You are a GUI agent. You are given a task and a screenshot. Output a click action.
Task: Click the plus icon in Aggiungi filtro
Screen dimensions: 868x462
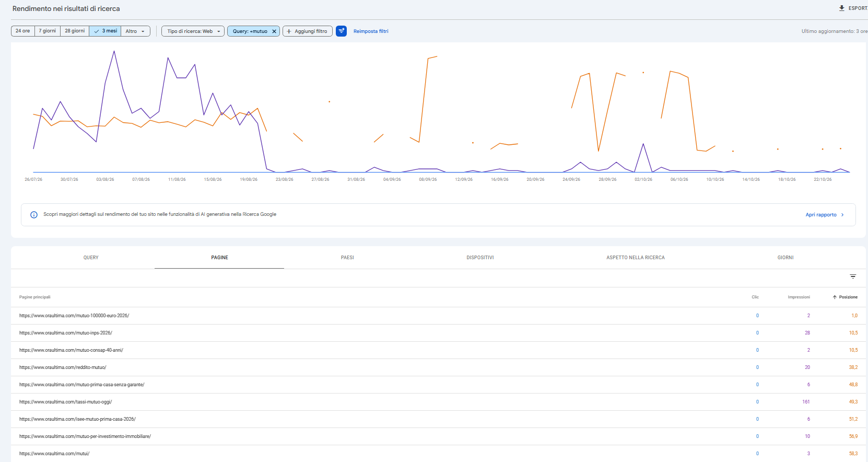289,31
